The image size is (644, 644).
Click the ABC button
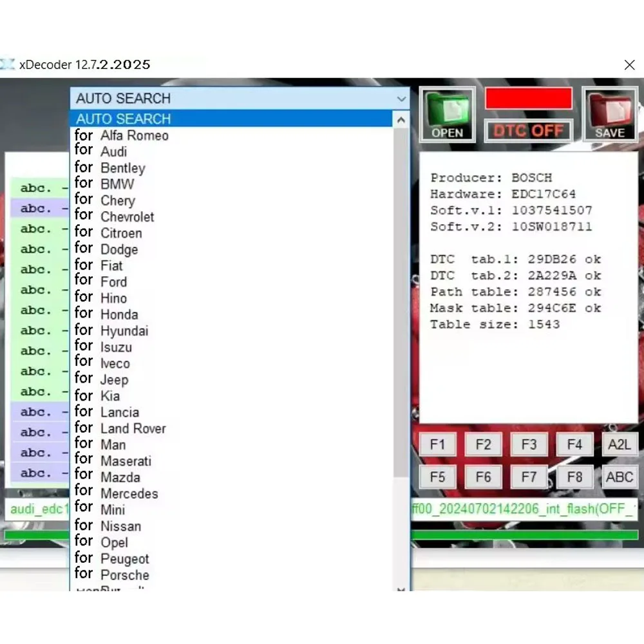click(x=620, y=477)
